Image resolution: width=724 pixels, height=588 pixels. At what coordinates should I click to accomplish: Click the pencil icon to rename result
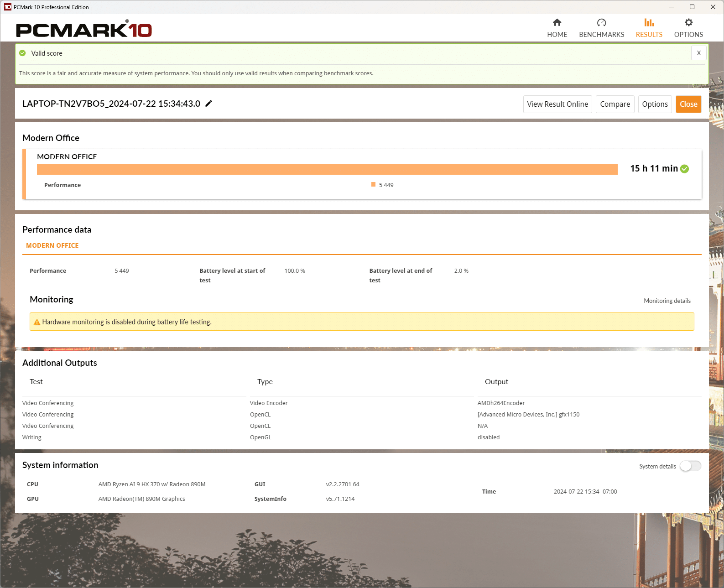(208, 104)
